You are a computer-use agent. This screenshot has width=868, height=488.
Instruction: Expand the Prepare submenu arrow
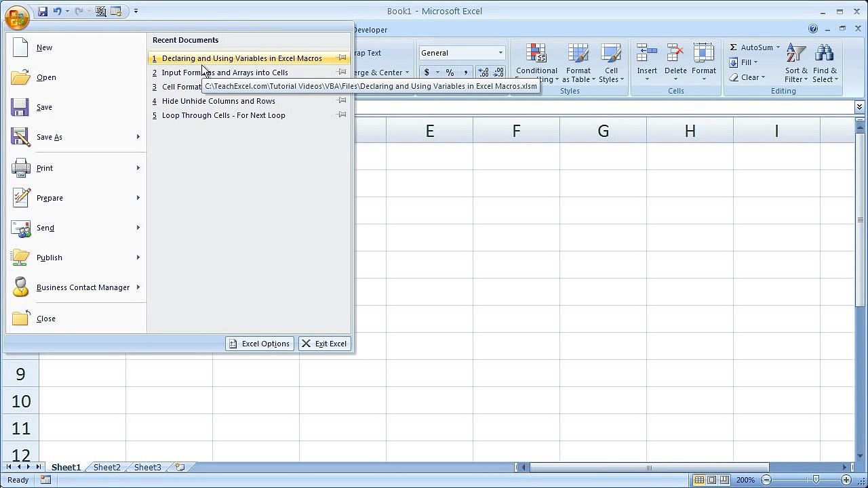pos(138,198)
